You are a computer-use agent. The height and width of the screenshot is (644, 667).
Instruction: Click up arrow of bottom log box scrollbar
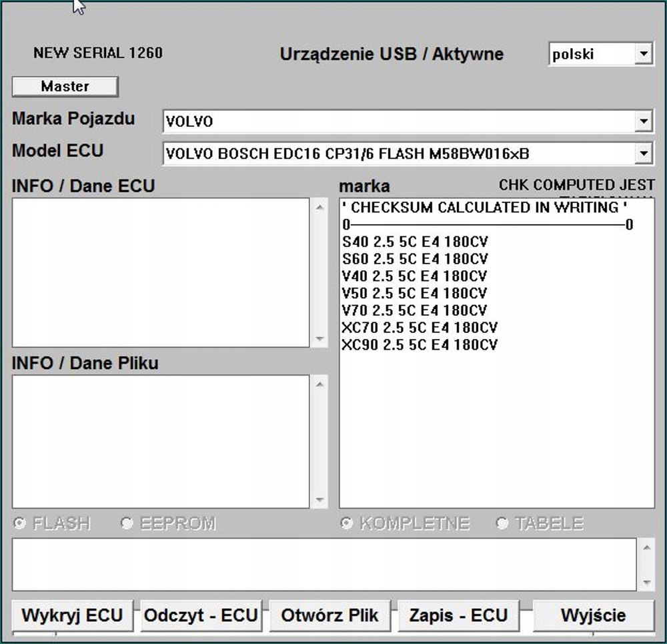click(x=647, y=547)
